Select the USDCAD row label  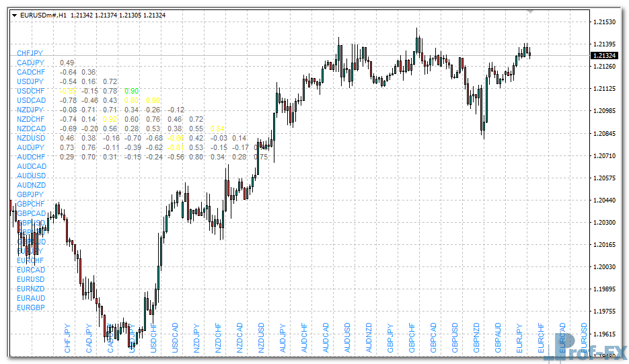tap(31, 100)
